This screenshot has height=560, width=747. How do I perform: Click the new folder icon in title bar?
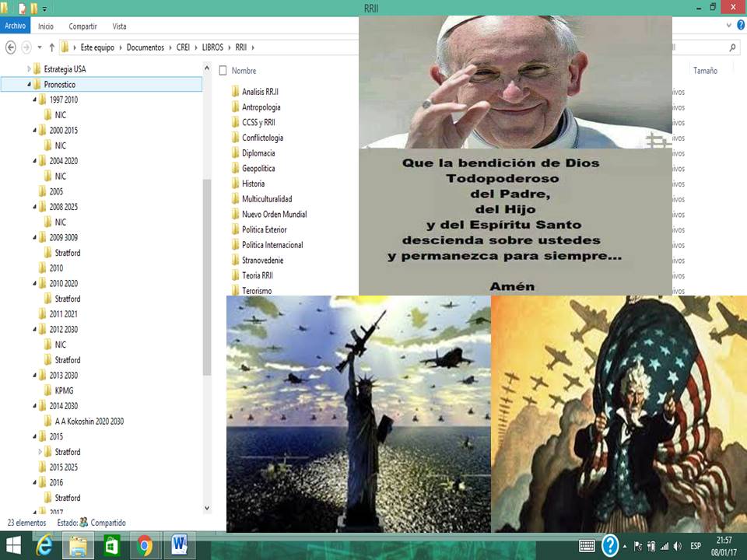coord(33,8)
